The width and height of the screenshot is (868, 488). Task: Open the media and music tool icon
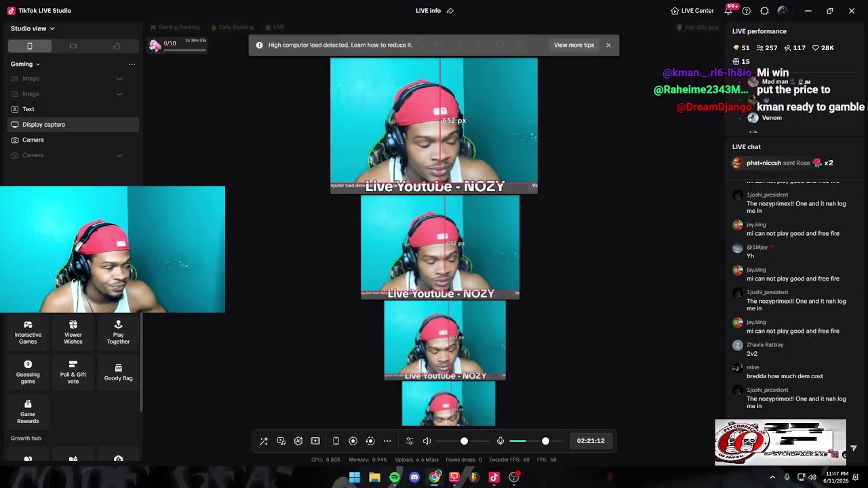[x=281, y=441]
